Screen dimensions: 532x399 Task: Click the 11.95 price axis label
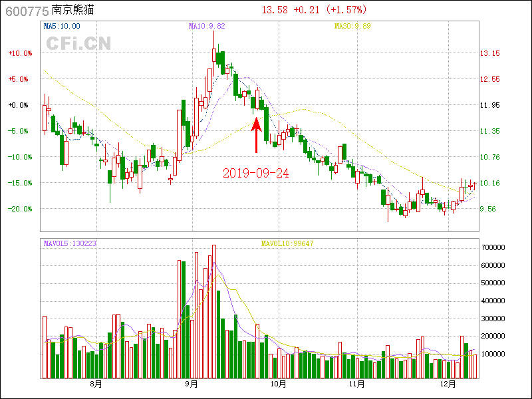(489, 105)
